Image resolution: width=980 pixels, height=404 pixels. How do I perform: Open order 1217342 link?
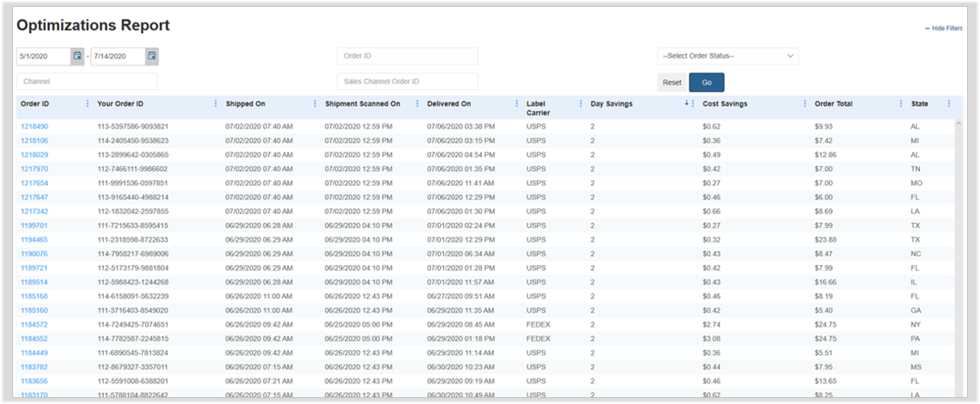click(34, 211)
